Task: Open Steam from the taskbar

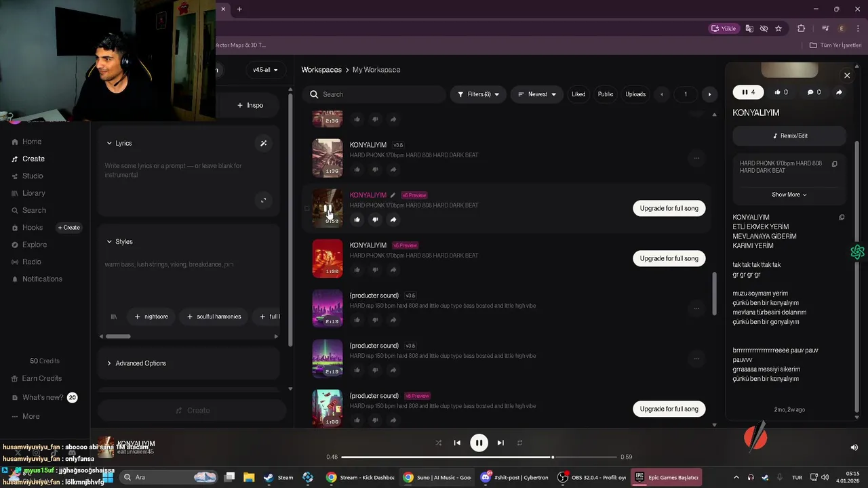Action: coord(278,477)
